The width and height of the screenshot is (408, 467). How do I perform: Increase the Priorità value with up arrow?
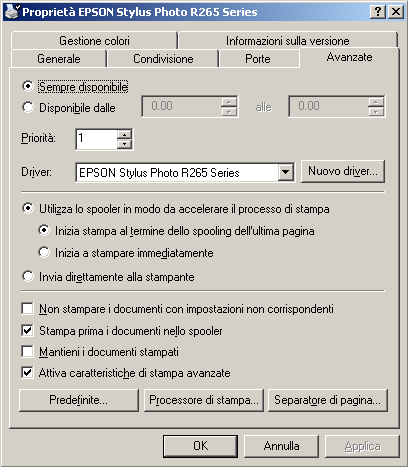coord(125,135)
